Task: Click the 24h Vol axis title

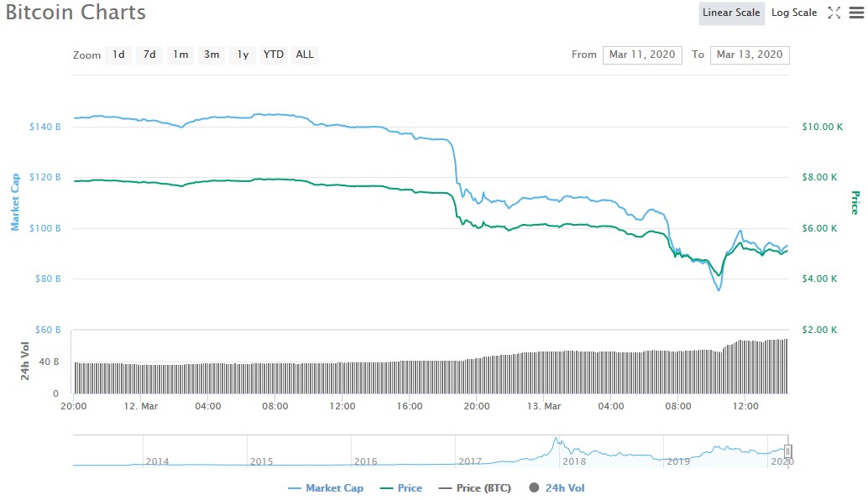Action: [24, 362]
